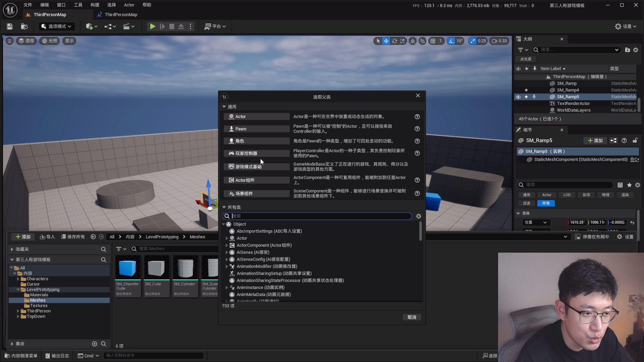Screen dimensions: 644x362
Task: Click blueprint/add script icon in Details panel
Action: coord(613,141)
